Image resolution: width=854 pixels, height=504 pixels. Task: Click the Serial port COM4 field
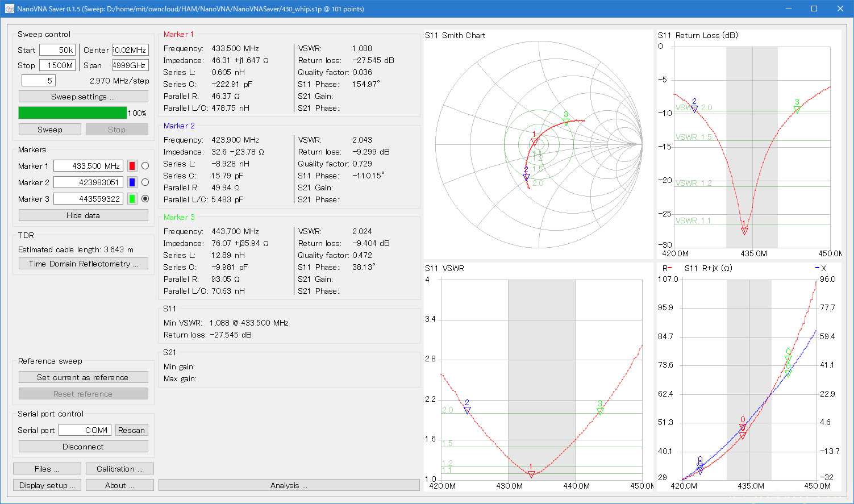tap(85, 430)
